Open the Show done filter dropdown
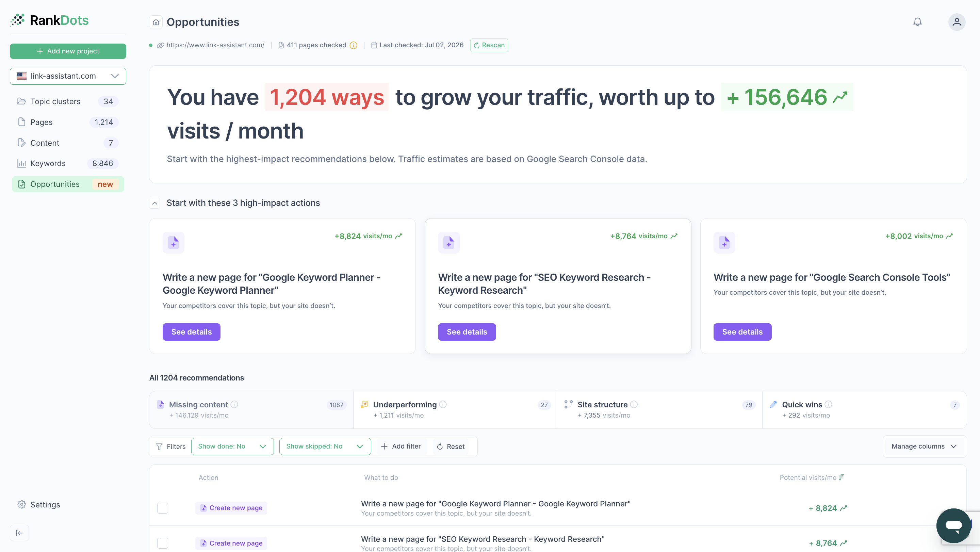The width and height of the screenshot is (980, 552). (232, 447)
